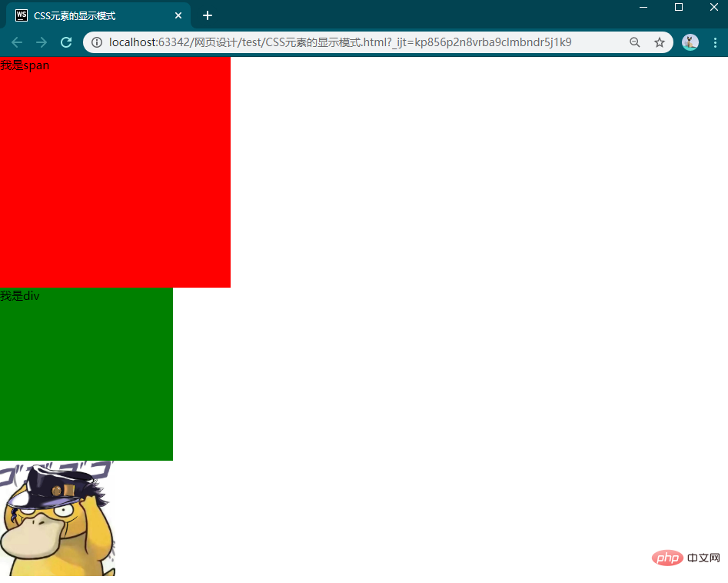Viewport: 728px width, 583px height.
Task: Click the green div box
Action: 86,374
